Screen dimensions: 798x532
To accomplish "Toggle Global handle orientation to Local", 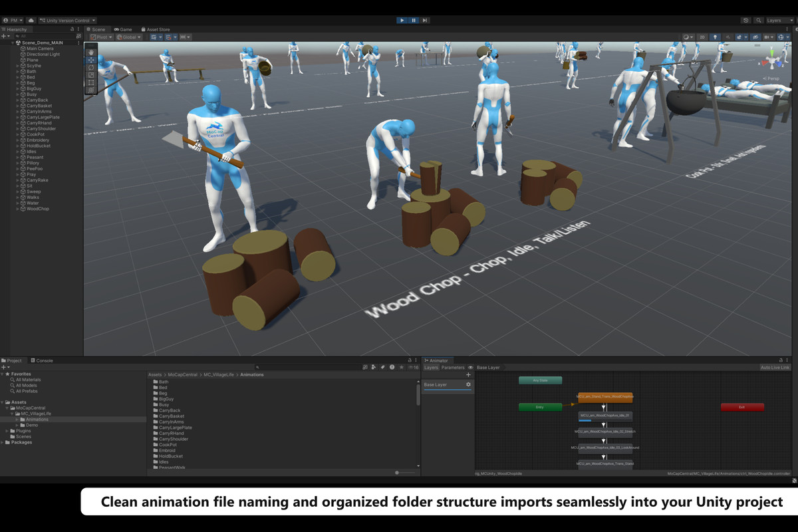I will pyautogui.click(x=128, y=37).
